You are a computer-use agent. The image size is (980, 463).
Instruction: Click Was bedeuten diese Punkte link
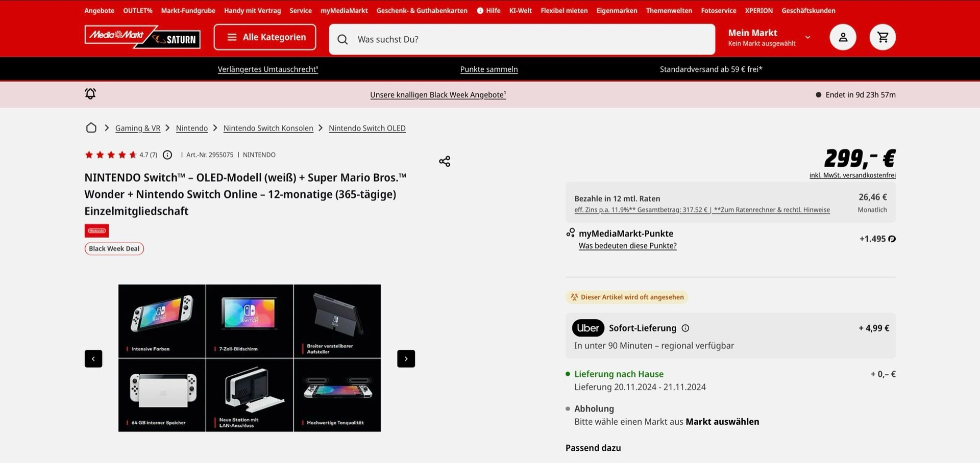(x=628, y=246)
